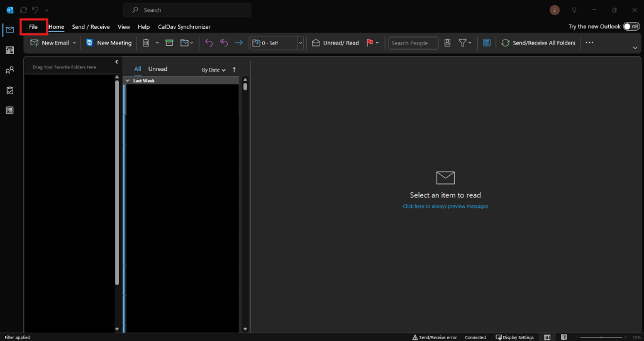Open the Tasks sidebar icon

coord(10,90)
